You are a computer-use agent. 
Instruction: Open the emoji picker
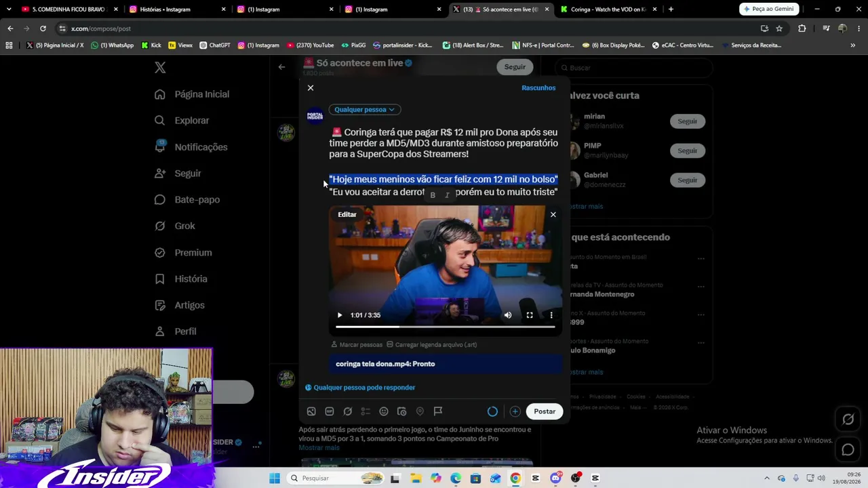[384, 411]
